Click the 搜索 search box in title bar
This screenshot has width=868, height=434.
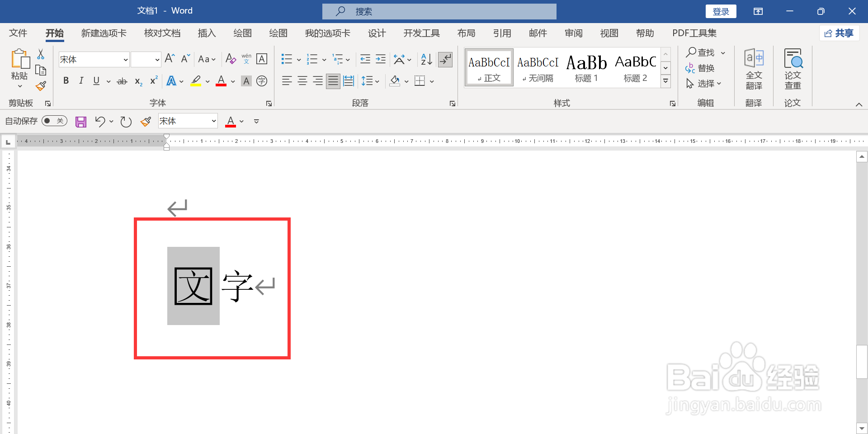point(439,11)
